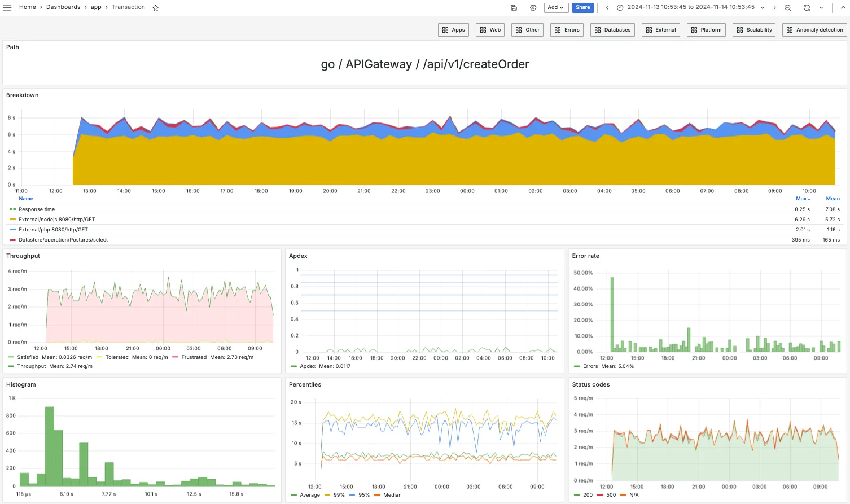Star this dashboard as favorite
Image resolution: width=850 pixels, height=504 pixels.
[156, 8]
